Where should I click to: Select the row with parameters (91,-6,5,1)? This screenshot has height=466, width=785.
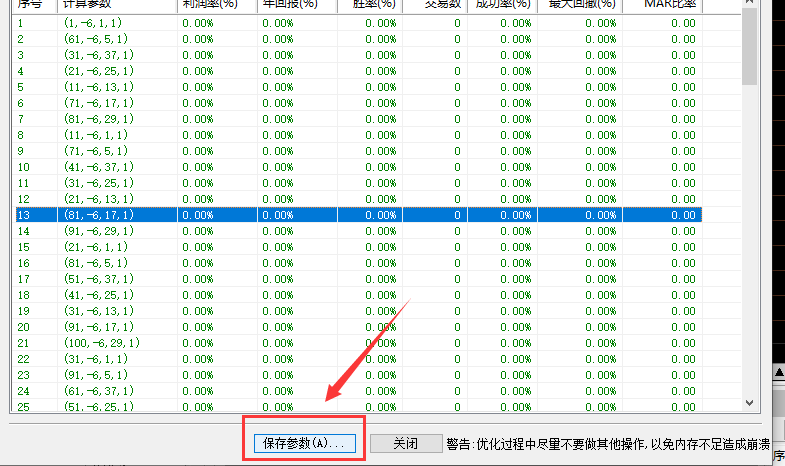(x=358, y=375)
